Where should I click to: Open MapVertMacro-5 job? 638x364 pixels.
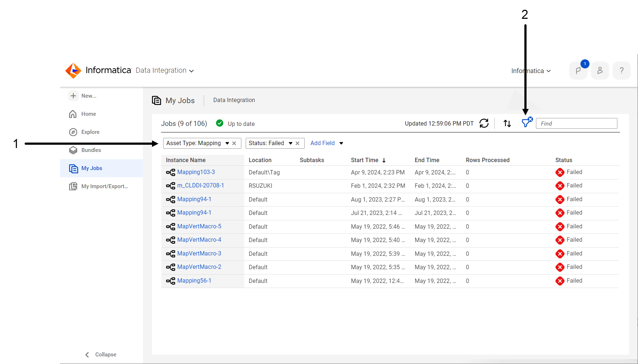(199, 227)
